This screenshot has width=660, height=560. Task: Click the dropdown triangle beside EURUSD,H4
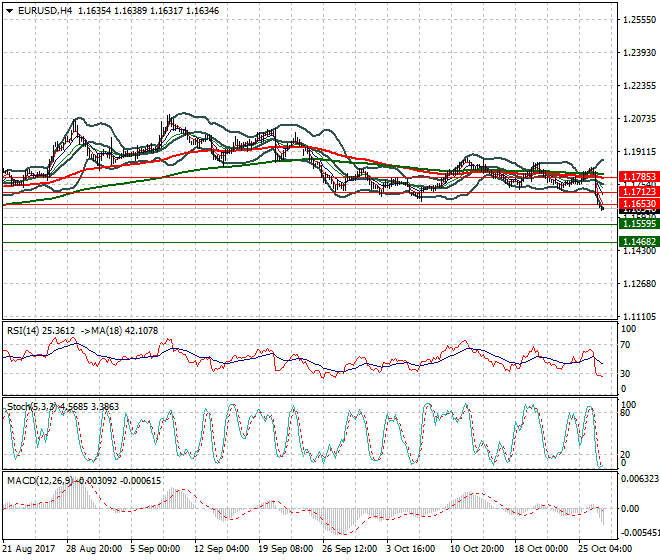click(9, 10)
